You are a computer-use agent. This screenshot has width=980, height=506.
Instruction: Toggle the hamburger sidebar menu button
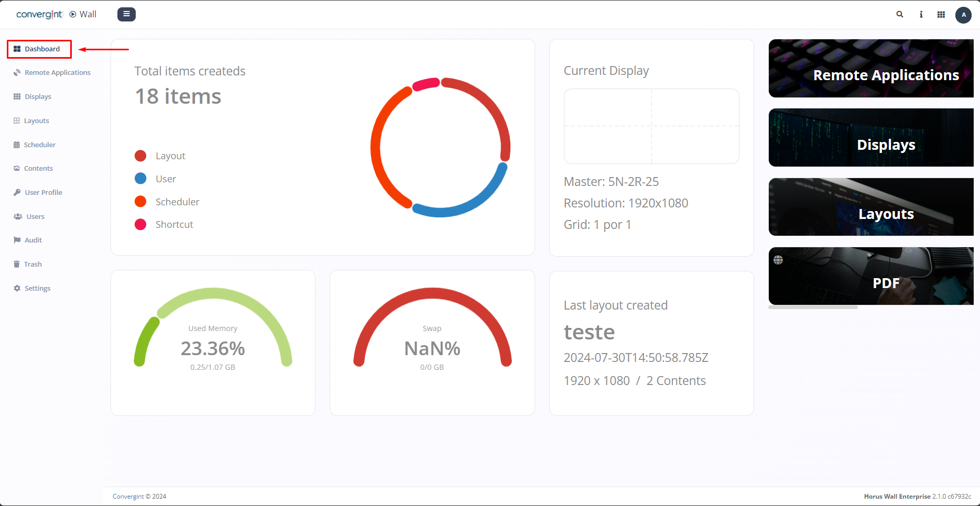(x=126, y=14)
